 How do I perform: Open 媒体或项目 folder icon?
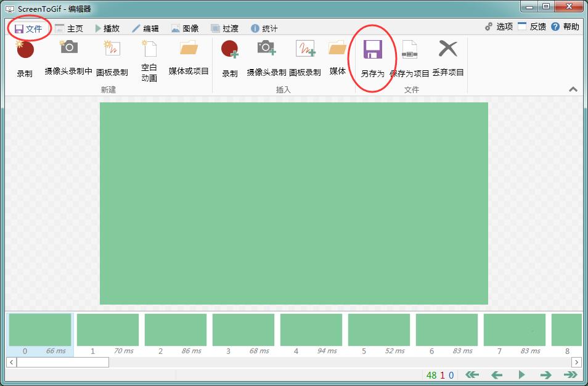189,49
